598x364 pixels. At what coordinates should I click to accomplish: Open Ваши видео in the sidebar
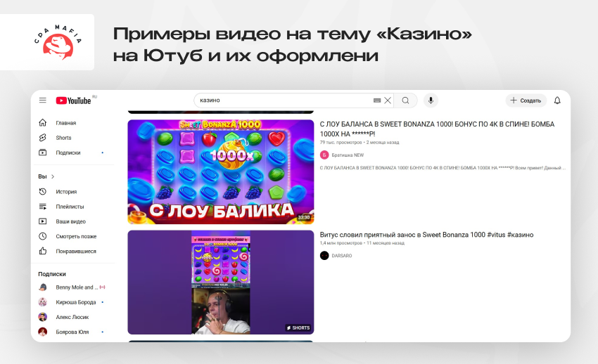point(72,221)
